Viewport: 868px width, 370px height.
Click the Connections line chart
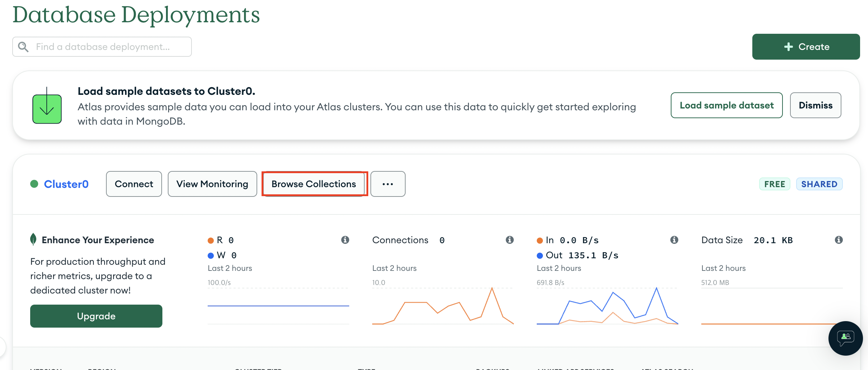point(443,306)
